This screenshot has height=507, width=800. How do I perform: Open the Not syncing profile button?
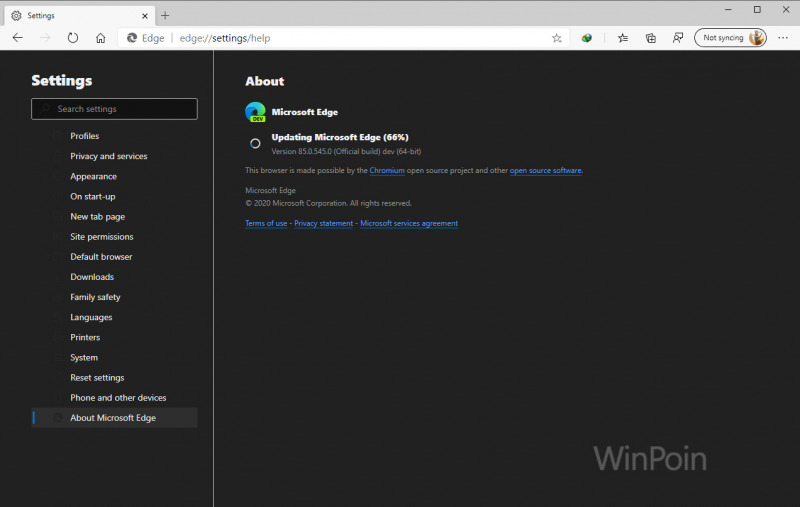(x=730, y=38)
